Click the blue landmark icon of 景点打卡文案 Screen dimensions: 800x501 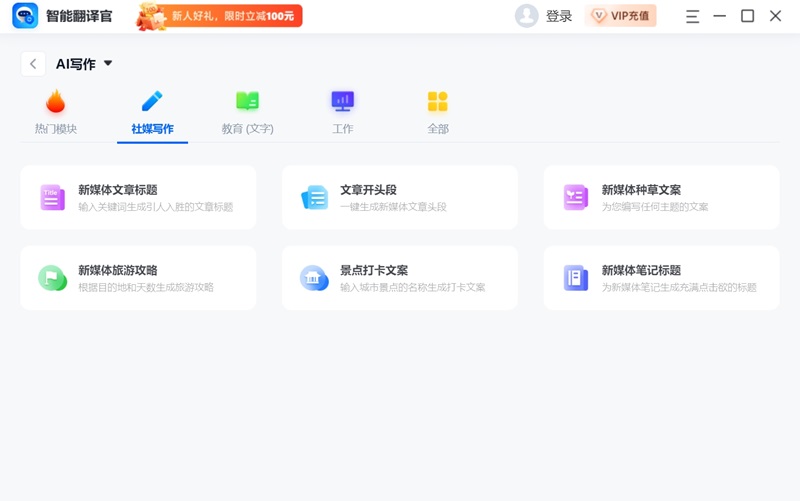pyautogui.click(x=314, y=278)
